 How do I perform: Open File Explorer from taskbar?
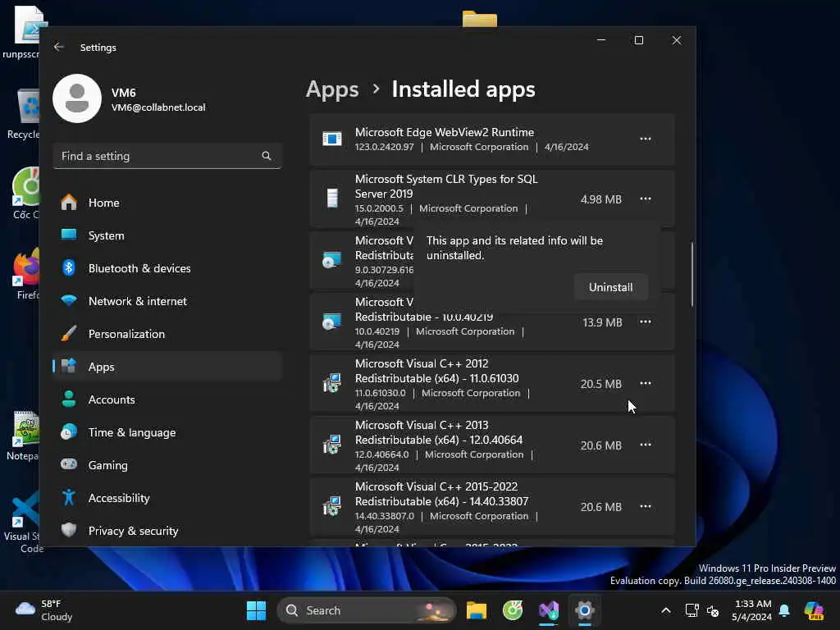(477, 610)
